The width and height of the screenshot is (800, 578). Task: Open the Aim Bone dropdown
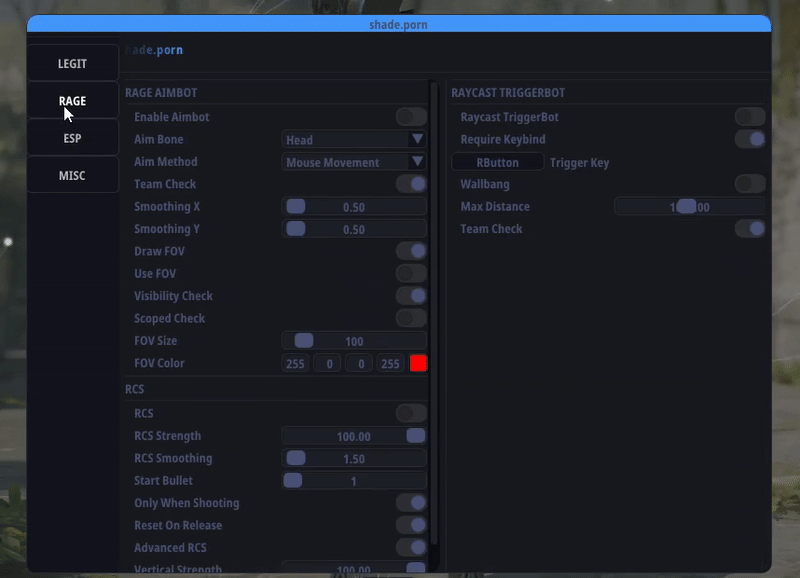click(354, 140)
